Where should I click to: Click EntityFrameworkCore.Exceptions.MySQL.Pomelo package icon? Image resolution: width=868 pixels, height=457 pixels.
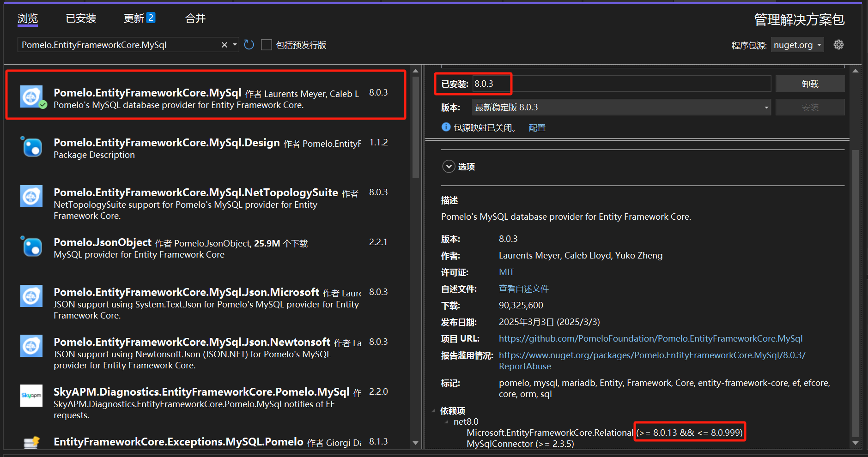coord(31,443)
